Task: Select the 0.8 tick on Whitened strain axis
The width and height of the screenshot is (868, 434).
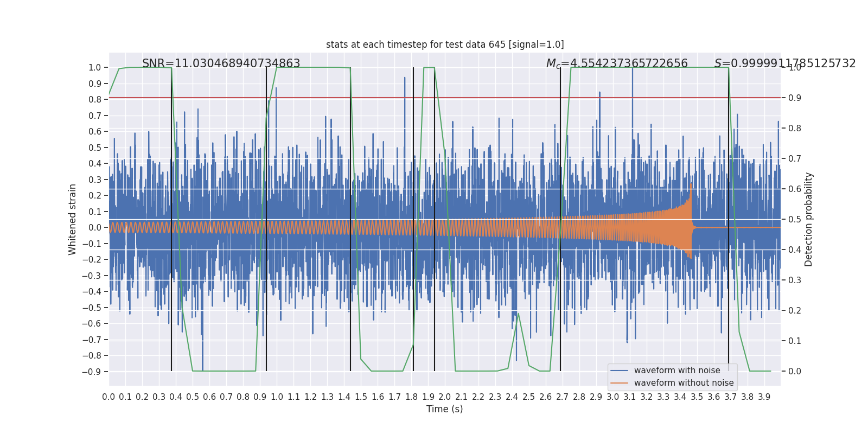Action: tap(95, 100)
